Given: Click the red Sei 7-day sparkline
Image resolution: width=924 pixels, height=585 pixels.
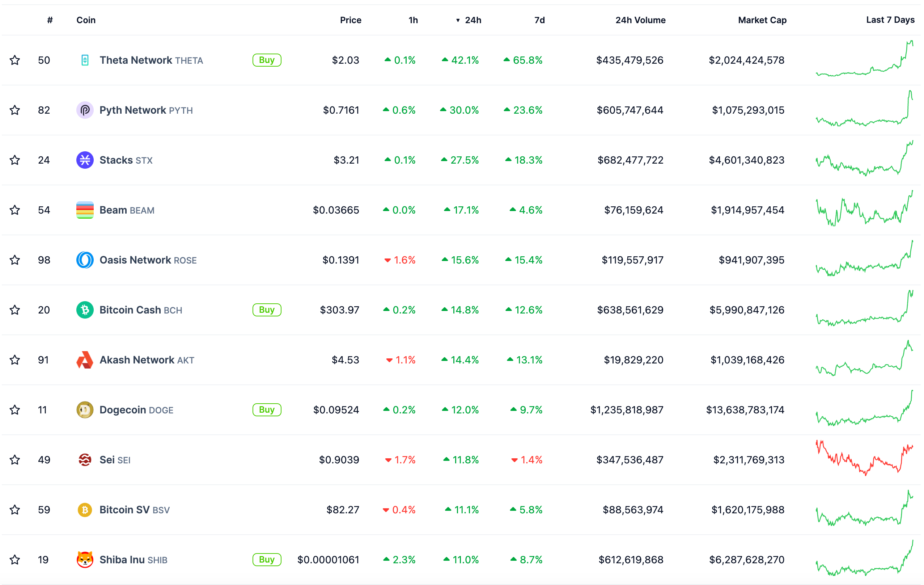Looking at the screenshot, I should click(864, 459).
